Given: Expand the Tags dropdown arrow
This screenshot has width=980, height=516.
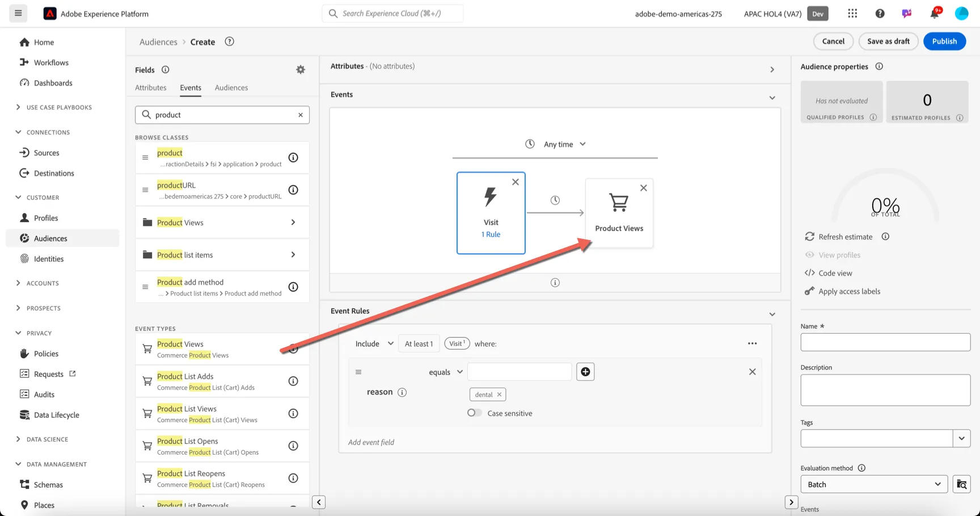Looking at the screenshot, I should (962, 438).
